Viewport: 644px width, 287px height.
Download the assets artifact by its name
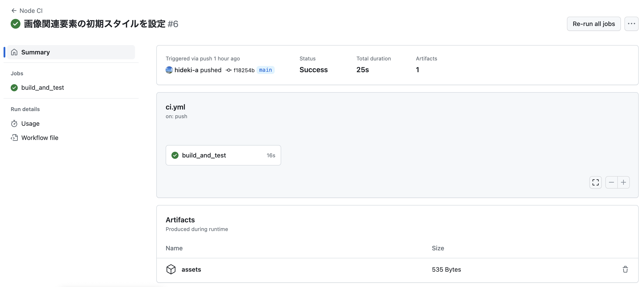[x=191, y=269]
